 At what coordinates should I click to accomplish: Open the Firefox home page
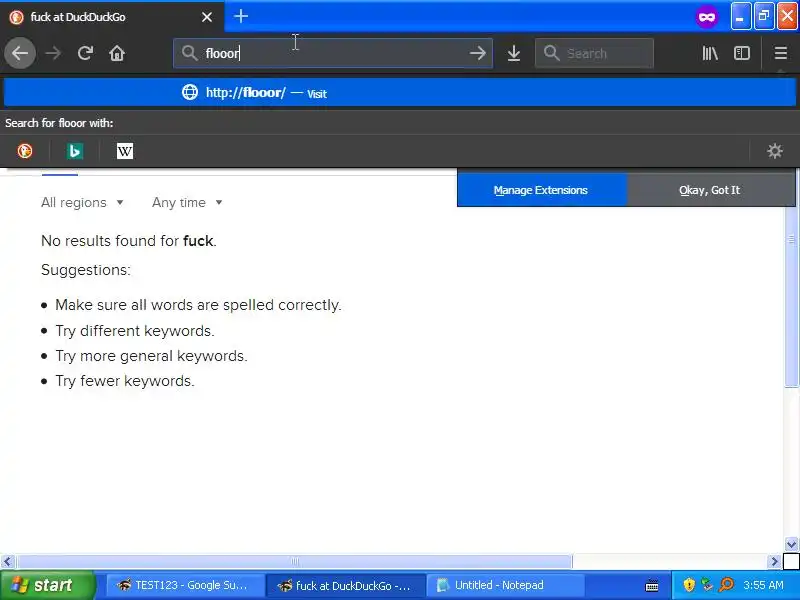tap(117, 53)
